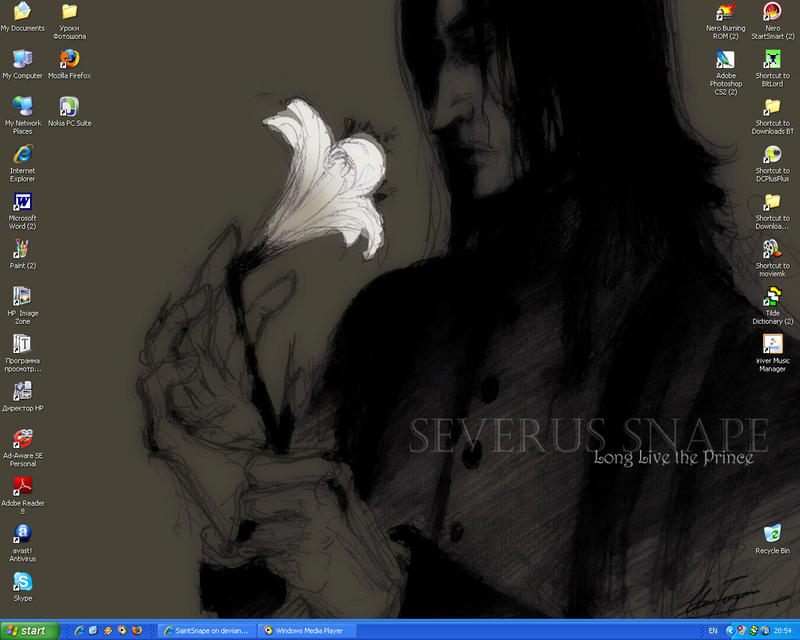Open the My Documents desktop icon
The width and height of the screenshot is (800, 640).
22,17
